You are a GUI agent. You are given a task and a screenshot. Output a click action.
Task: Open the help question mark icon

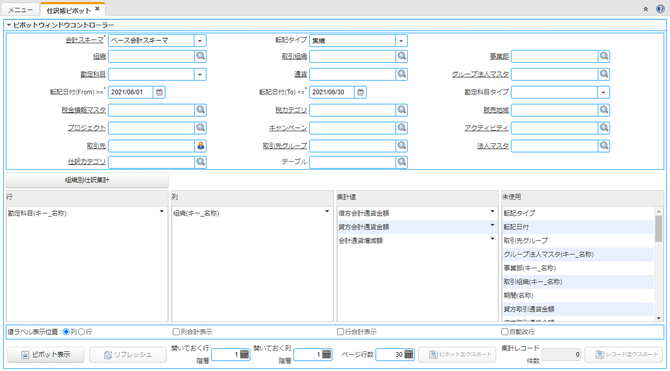tap(660, 9)
